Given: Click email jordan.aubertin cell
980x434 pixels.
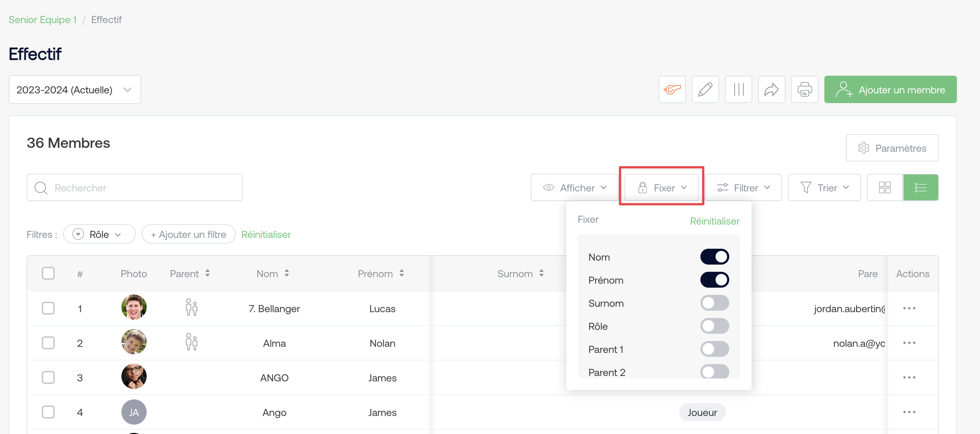Looking at the screenshot, I should [850, 308].
